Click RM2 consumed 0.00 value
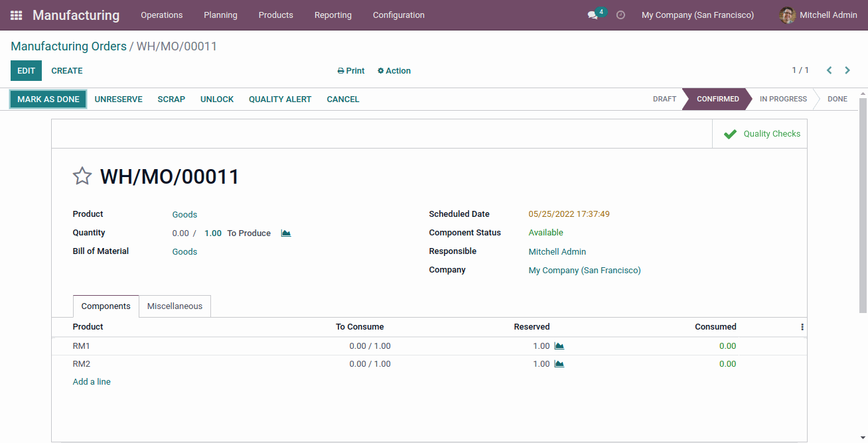The height and width of the screenshot is (443, 868). 727,364
